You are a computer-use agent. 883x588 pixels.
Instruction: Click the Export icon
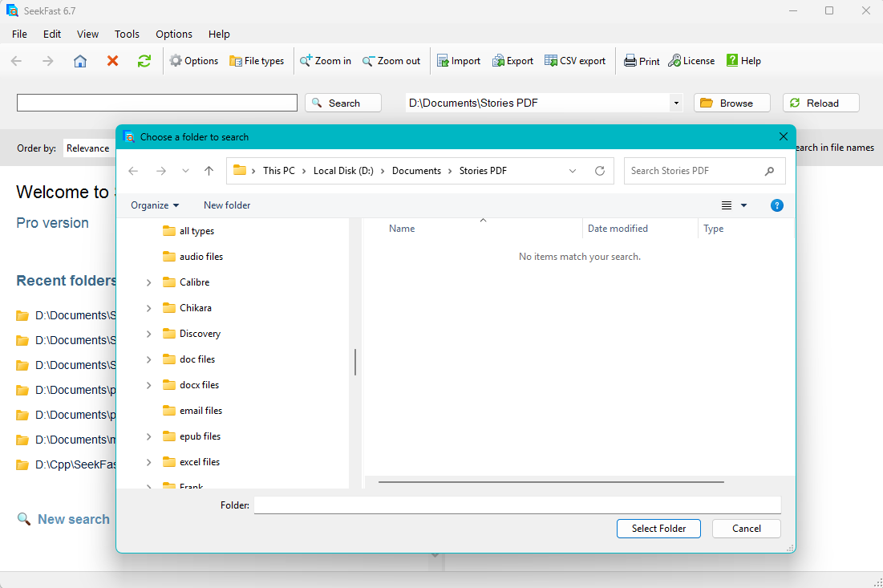click(512, 60)
